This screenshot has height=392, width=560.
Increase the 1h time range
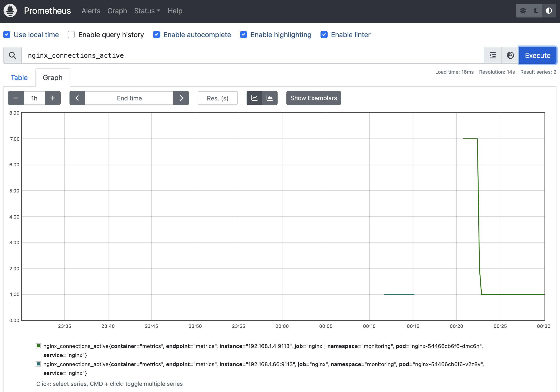[x=53, y=98]
